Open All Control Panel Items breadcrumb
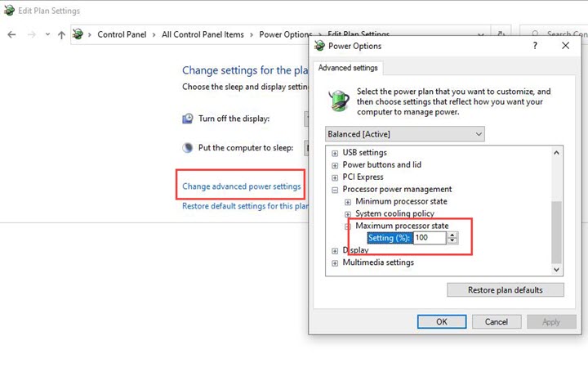Screen dimensions: 588x381 coord(203,34)
